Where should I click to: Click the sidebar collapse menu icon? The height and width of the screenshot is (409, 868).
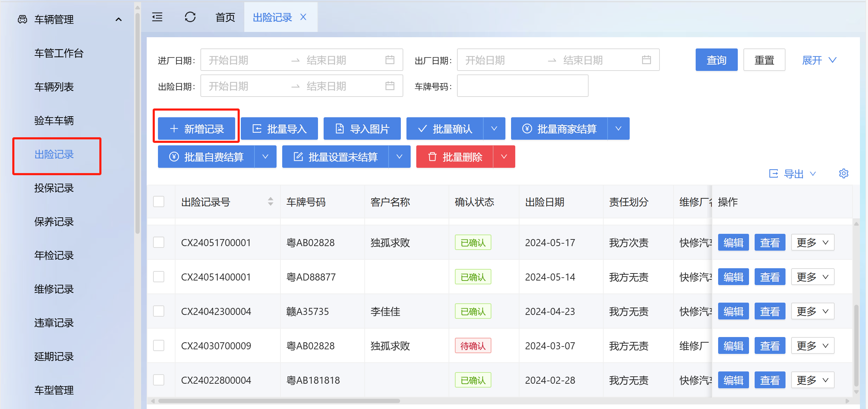[157, 17]
